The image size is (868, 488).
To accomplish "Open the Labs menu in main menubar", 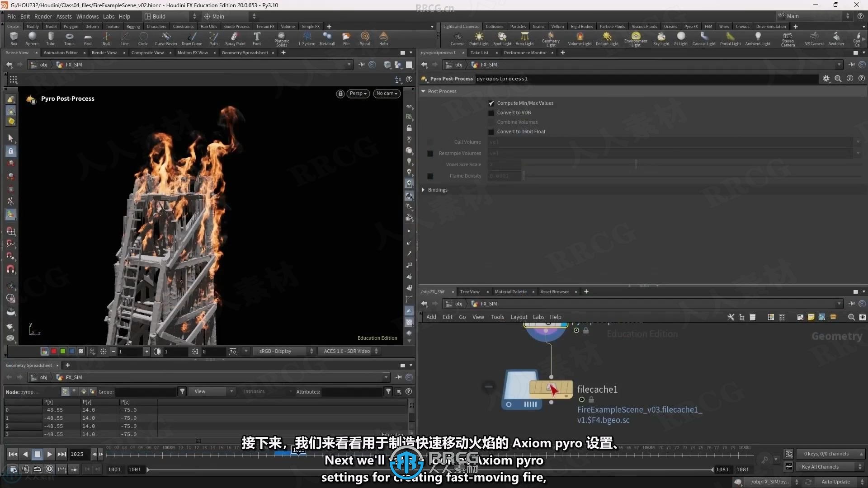I will pyautogui.click(x=108, y=16).
